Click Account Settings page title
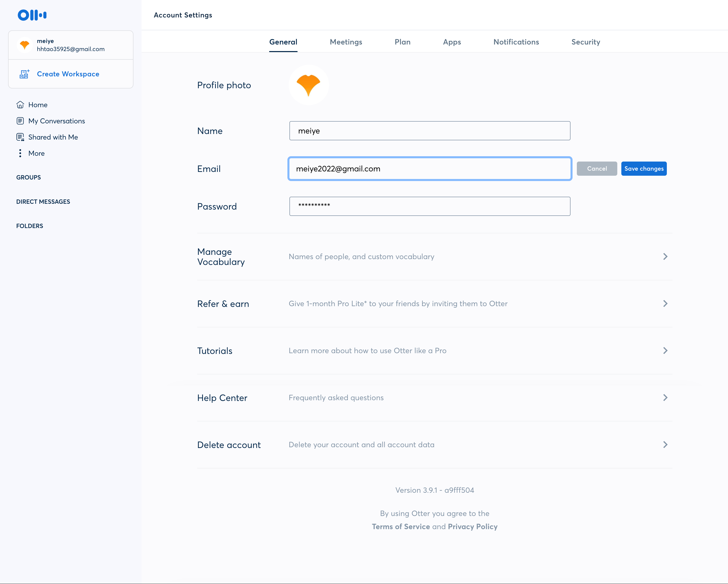The width and height of the screenshot is (728, 584). click(183, 15)
